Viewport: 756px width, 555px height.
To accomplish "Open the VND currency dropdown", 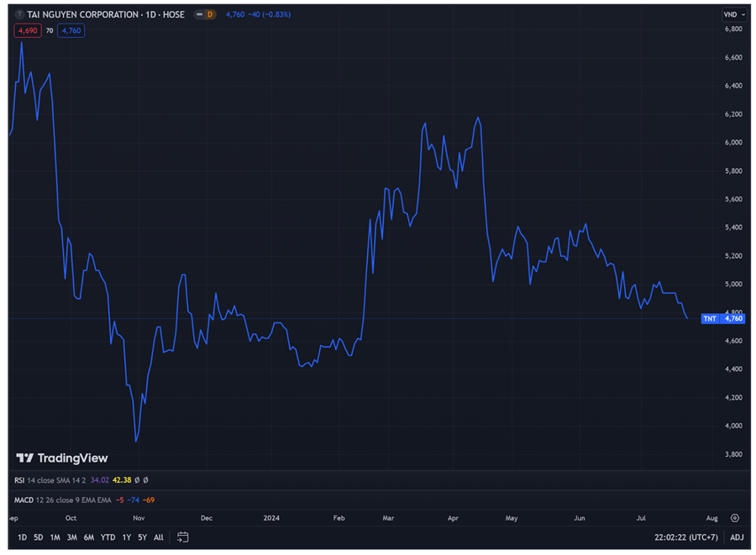I will (x=733, y=14).
